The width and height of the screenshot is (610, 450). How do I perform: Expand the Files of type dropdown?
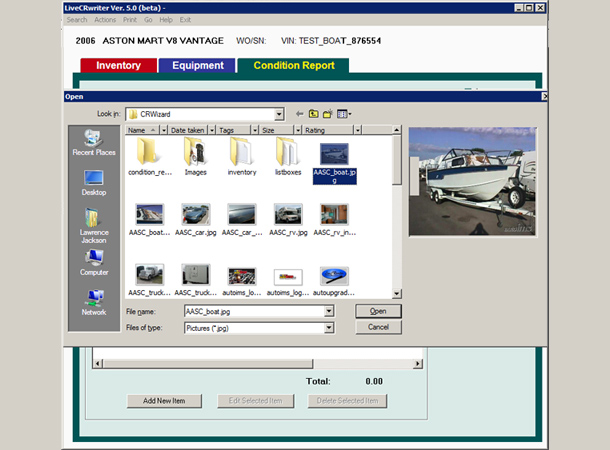(x=329, y=328)
